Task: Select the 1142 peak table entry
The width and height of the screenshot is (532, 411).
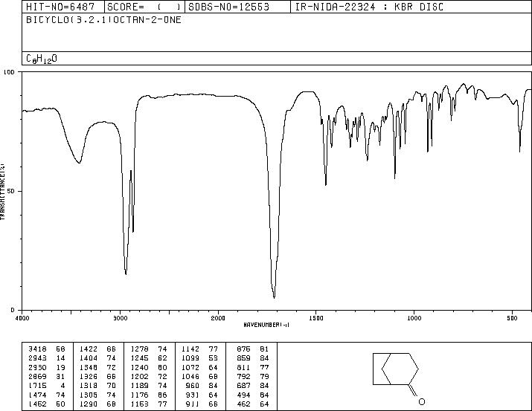Action: pyautogui.click(x=199, y=349)
